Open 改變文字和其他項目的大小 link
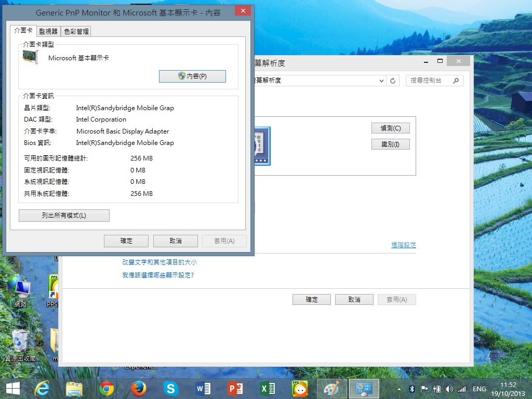This screenshot has height=399, width=532. click(159, 262)
